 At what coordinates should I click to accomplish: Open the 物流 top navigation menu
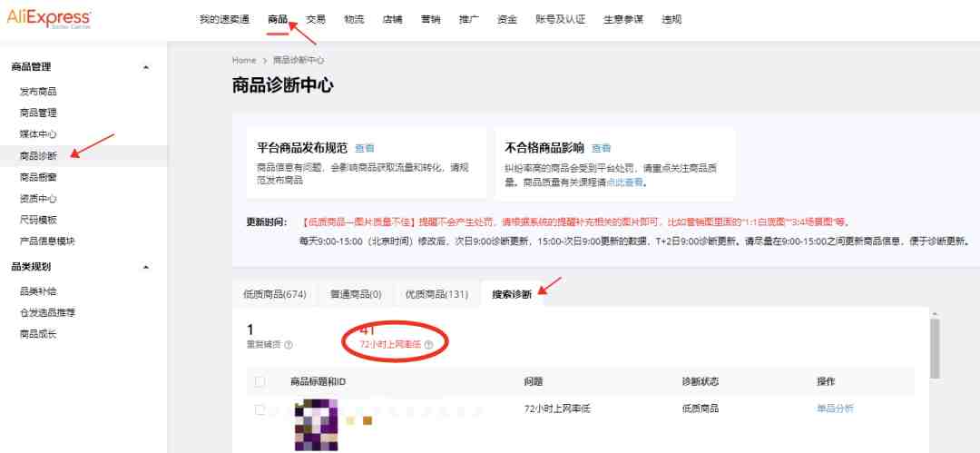(354, 19)
